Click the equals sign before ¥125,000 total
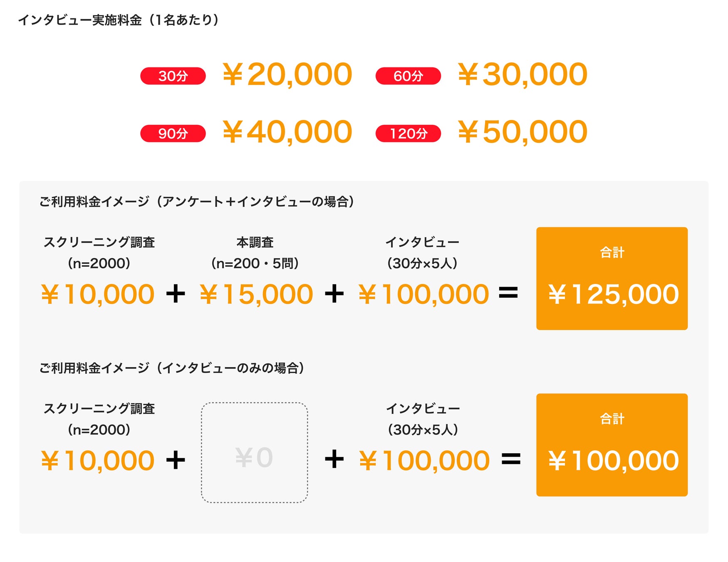 point(508,293)
